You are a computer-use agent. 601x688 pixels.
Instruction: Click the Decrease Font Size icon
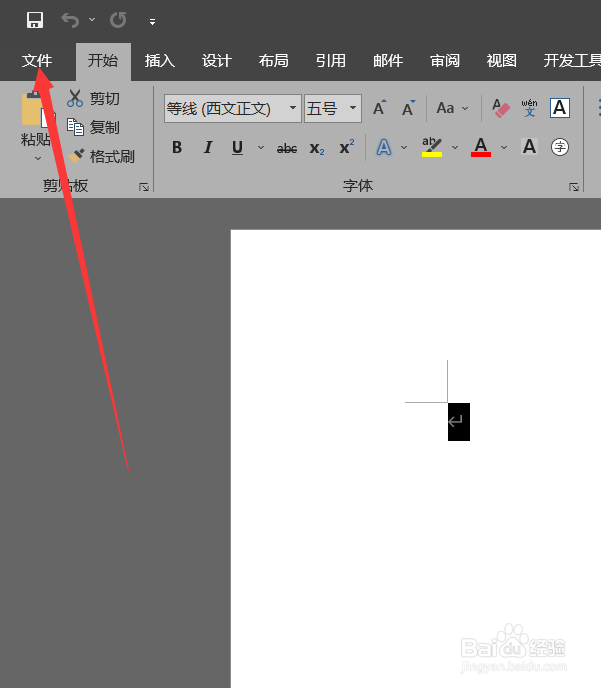point(408,108)
